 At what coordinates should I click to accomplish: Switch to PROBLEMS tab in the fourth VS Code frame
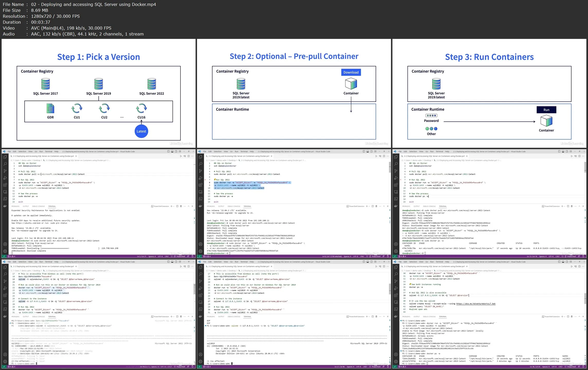tap(15, 317)
